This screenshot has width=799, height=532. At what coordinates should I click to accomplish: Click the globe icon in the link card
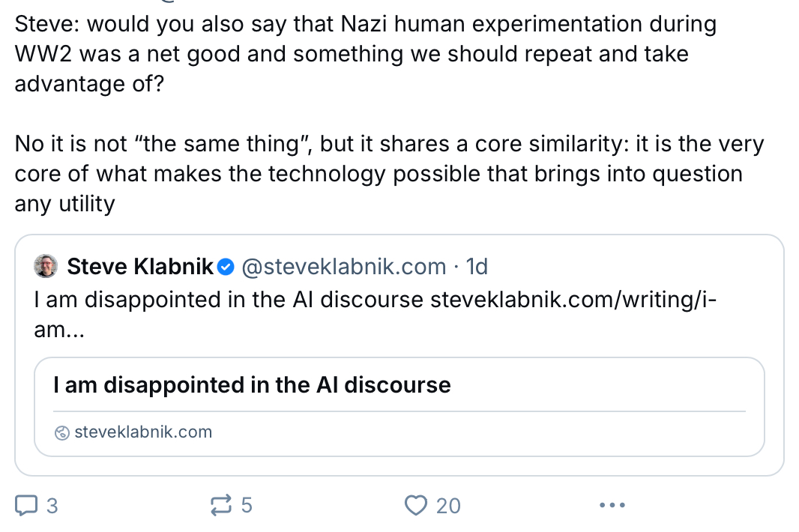click(62, 432)
